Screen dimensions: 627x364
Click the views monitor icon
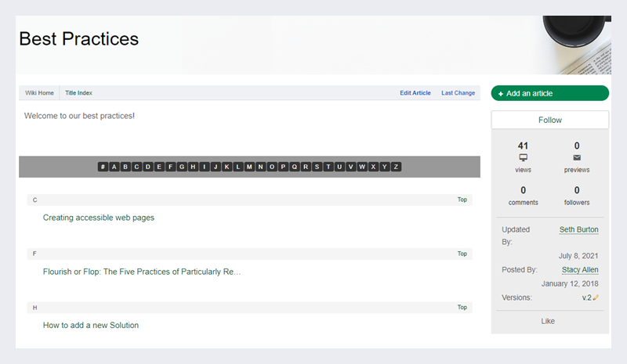tap(523, 157)
